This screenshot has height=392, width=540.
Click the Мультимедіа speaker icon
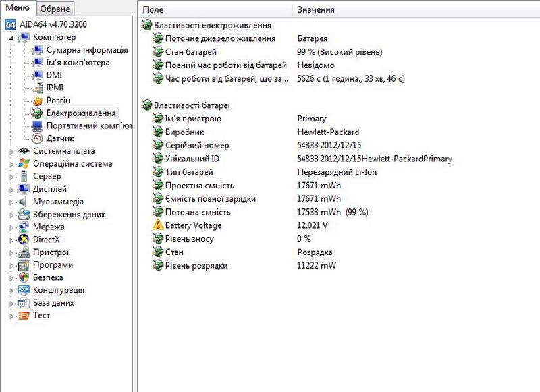click(24, 202)
